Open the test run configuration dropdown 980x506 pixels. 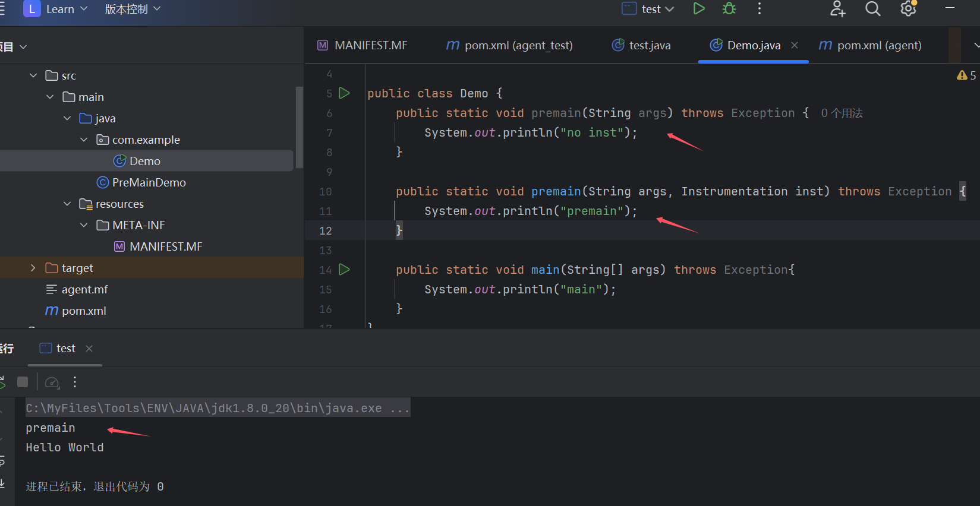[x=648, y=9]
